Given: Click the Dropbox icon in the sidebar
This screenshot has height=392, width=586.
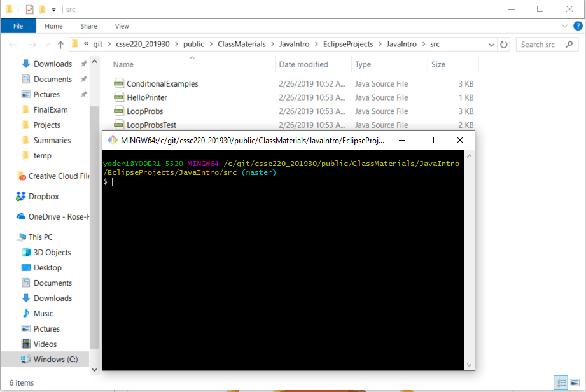Looking at the screenshot, I should coord(19,196).
